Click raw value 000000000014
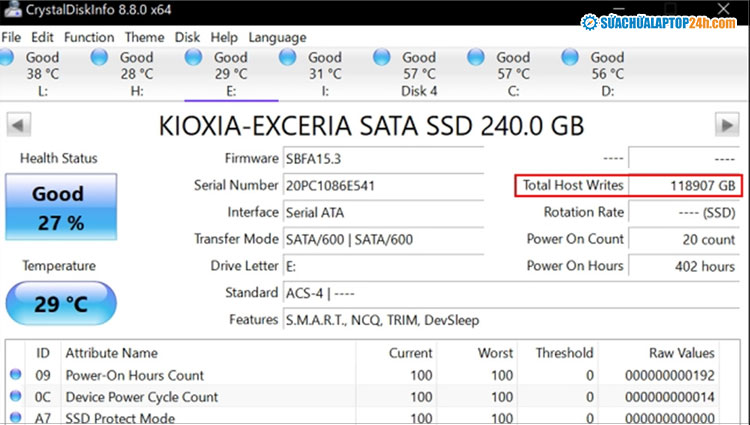750x425 pixels. (x=670, y=397)
